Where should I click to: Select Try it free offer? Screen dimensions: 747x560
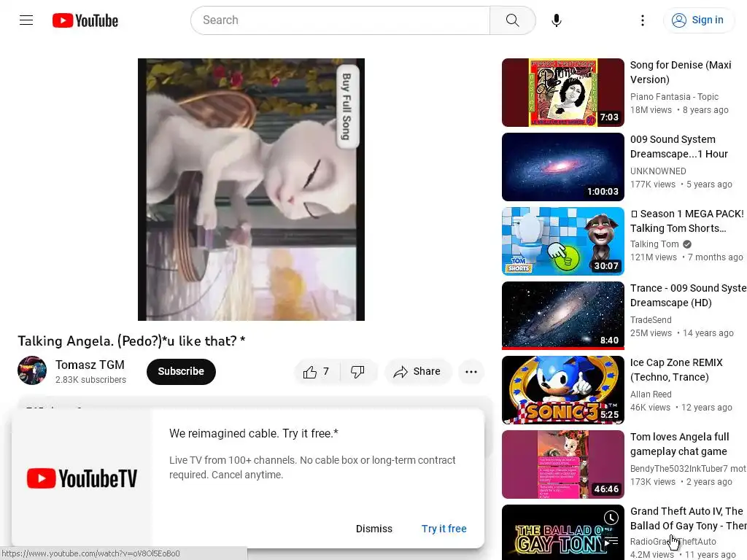444,529
